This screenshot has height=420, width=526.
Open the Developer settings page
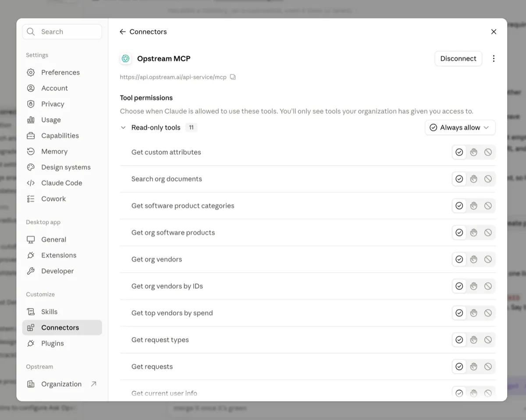pos(62,271)
